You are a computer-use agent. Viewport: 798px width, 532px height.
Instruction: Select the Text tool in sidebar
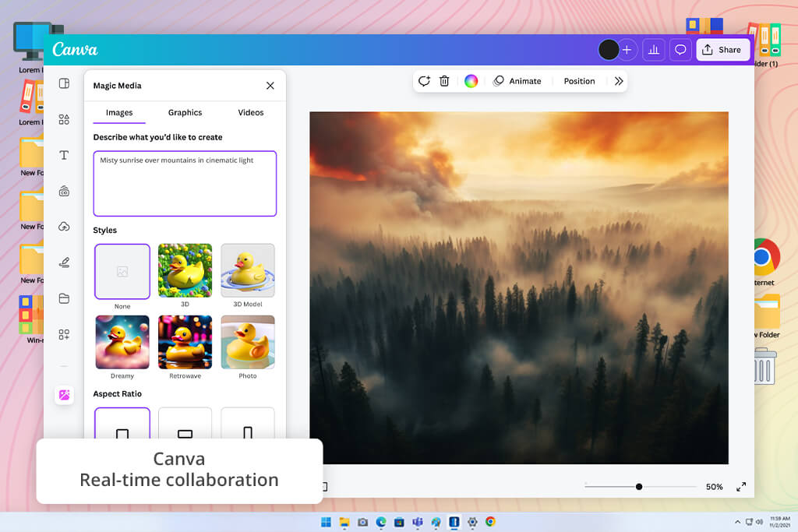point(64,155)
